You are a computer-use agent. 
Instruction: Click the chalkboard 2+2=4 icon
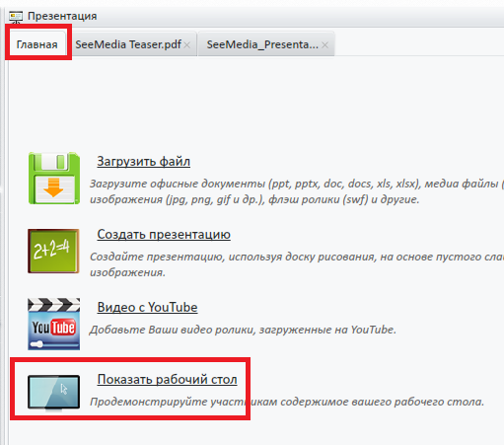(x=53, y=251)
